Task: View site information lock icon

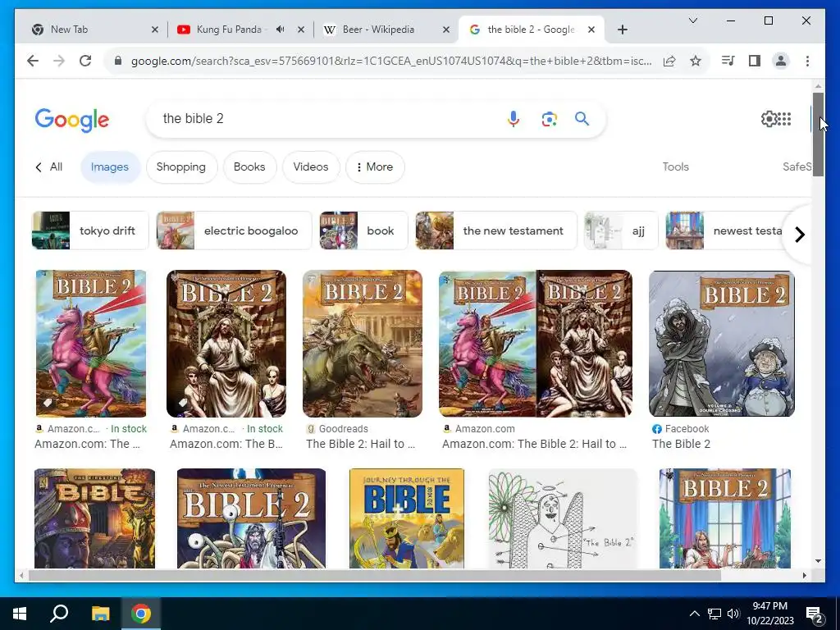Action: click(x=118, y=61)
